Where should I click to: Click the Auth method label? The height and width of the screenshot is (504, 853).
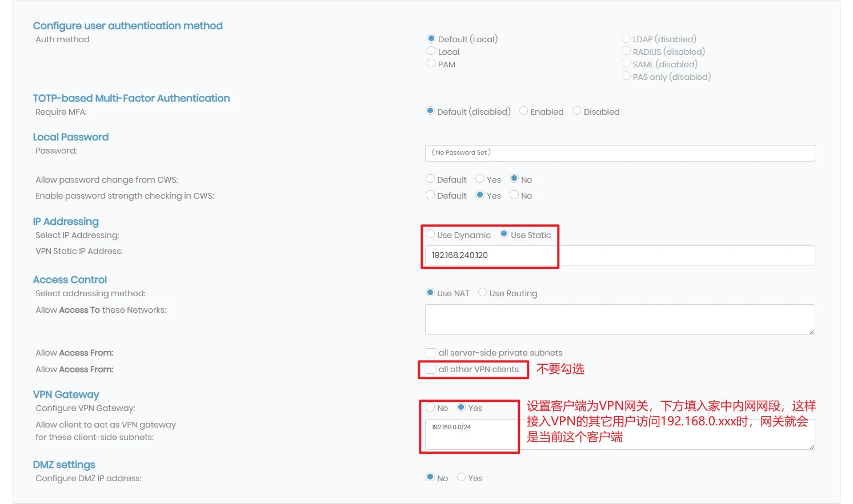point(62,39)
